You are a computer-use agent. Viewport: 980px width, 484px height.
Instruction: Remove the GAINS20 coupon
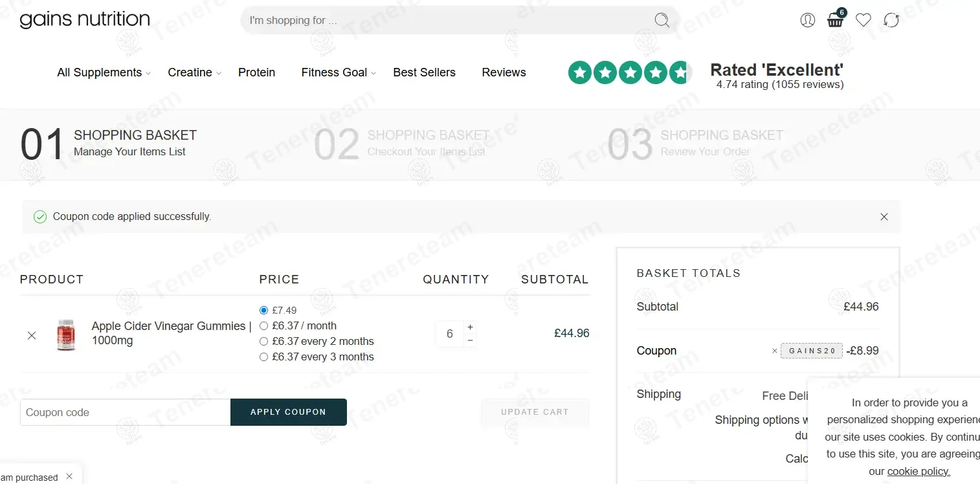point(775,351)
